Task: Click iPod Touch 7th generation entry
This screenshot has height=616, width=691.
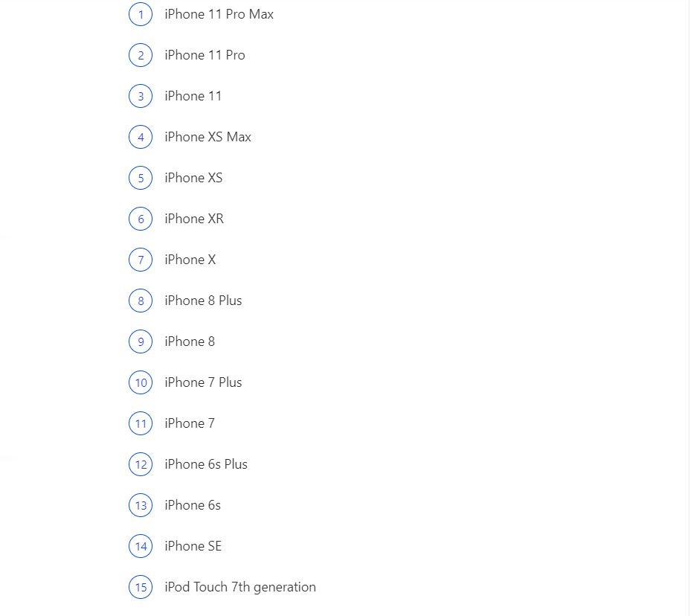Action: (240, 588)
